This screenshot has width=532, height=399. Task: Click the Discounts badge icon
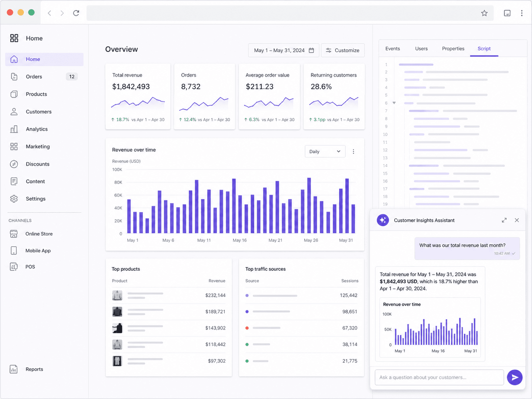pyautogui.click(x=14, y=164)
